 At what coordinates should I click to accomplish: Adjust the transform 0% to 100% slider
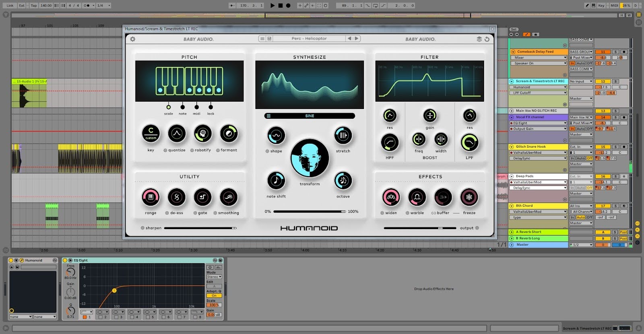[x=310, y=211]
